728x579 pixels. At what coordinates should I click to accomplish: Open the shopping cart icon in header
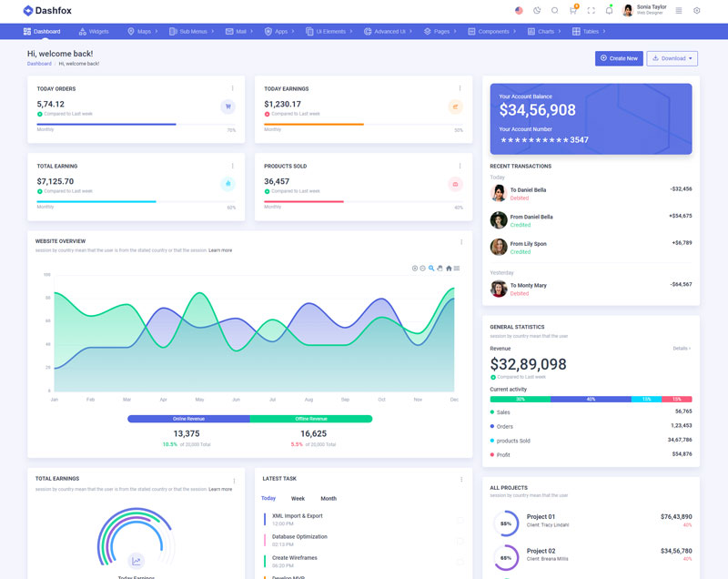pyautogui.click(x=573, y=11)
